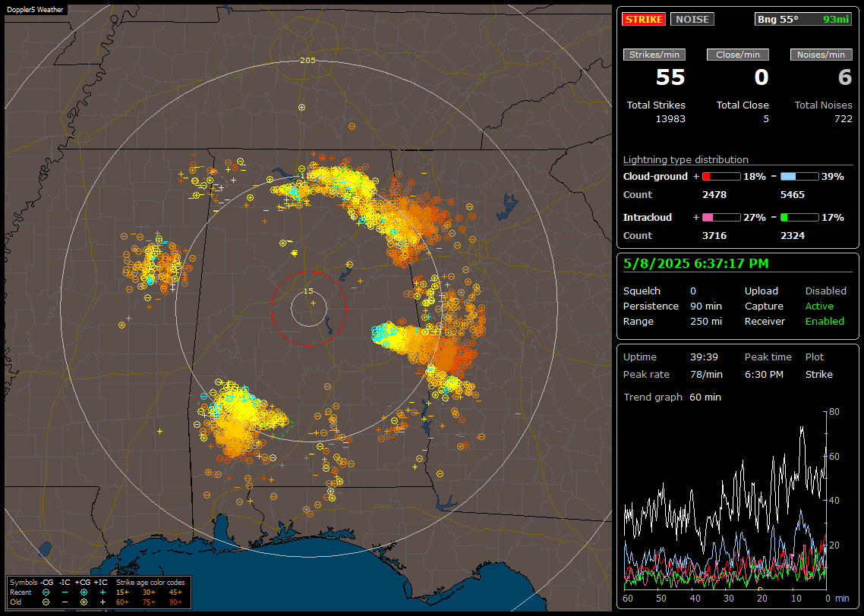Click the Range value 250 mi
Viewport: 864px width, 616px height.
(x=706, y=322)
